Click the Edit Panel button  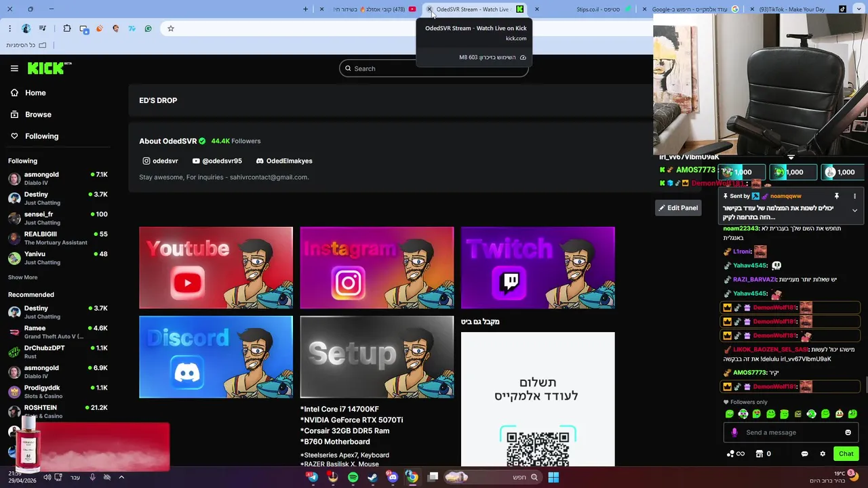tap(678, 208)
